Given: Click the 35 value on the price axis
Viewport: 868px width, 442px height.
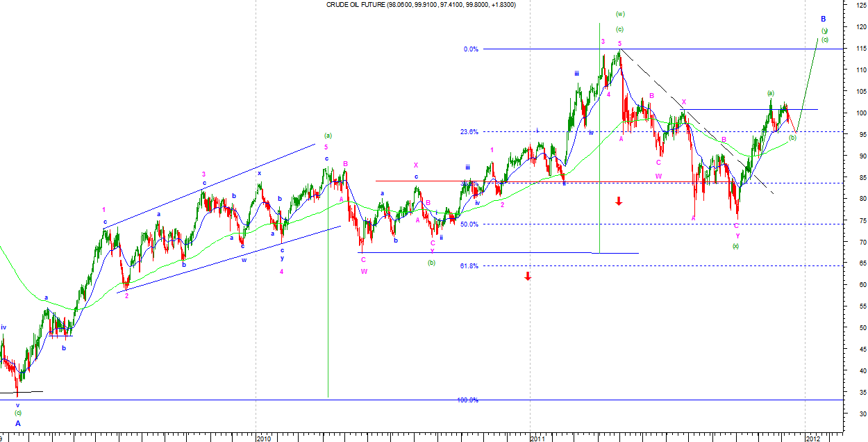Looking at the screenshot, I should [860, 393].
